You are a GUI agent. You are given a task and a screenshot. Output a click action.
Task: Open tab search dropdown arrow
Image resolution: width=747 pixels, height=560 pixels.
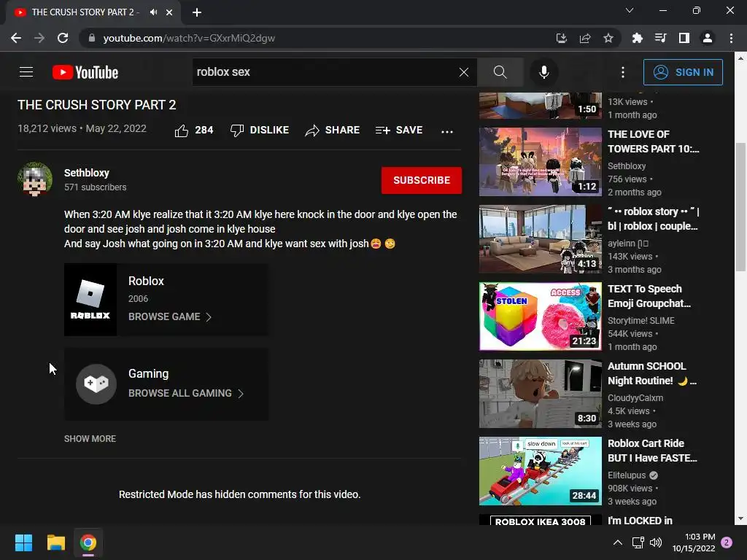pos(630,10)
